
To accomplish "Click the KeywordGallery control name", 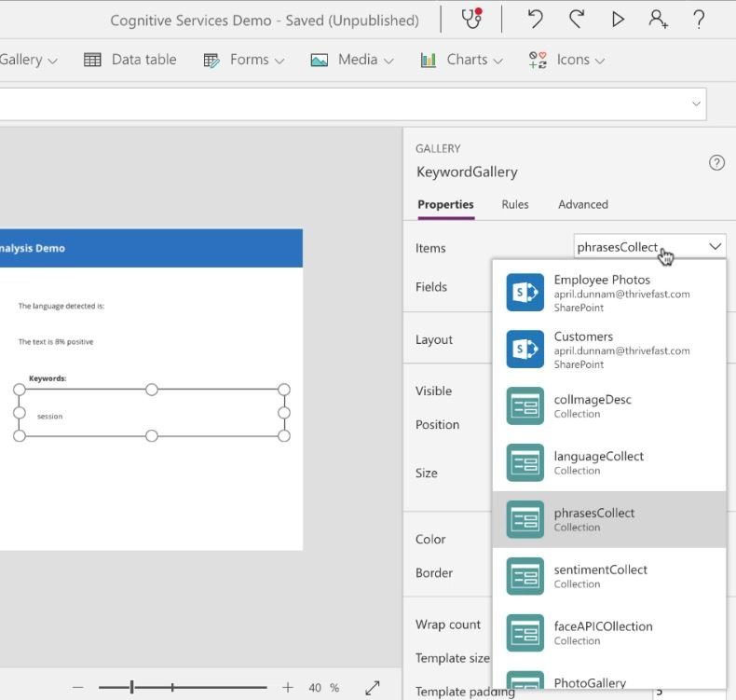I will pos(467,172).
